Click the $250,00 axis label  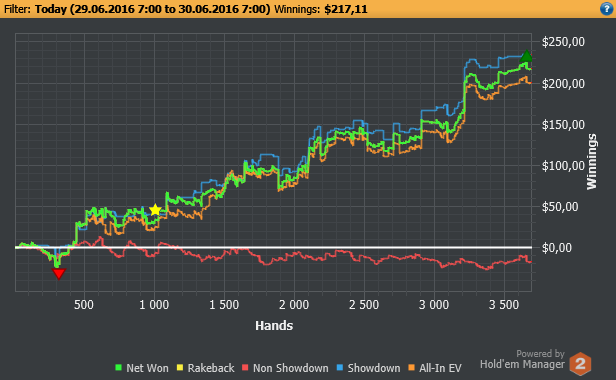coord(563,42)
